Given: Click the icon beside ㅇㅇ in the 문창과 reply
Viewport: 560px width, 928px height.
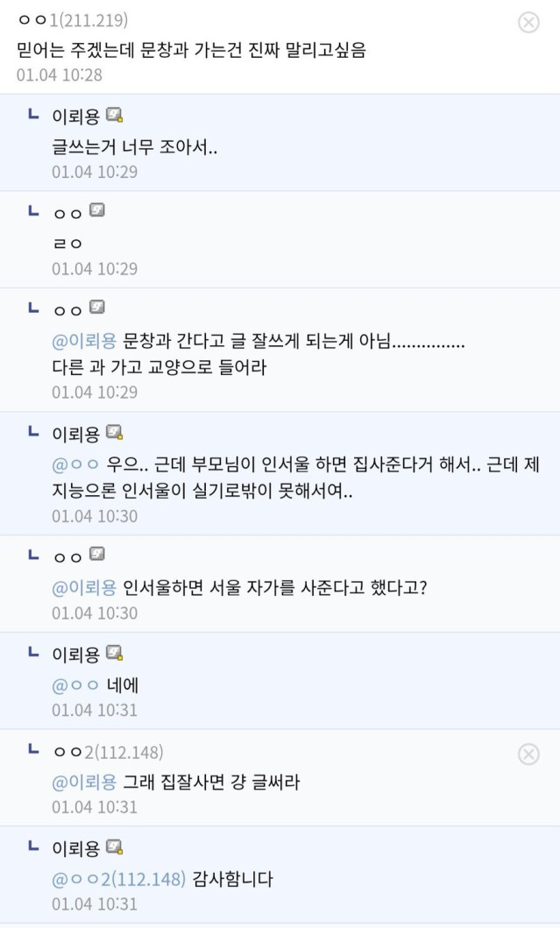Looking at the screenshot, I should 97,308.
